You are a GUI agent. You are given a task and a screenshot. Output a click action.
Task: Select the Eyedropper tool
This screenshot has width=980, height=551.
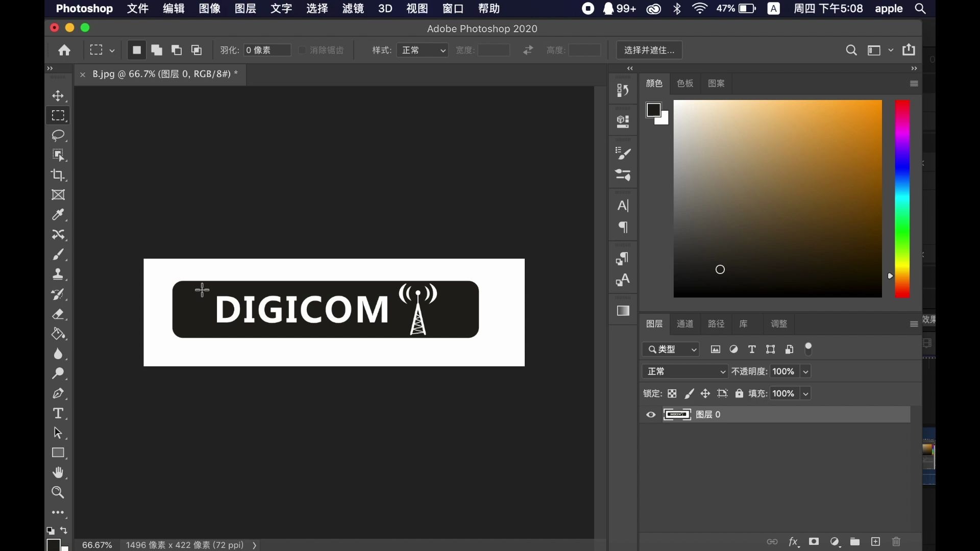point(58,215)
